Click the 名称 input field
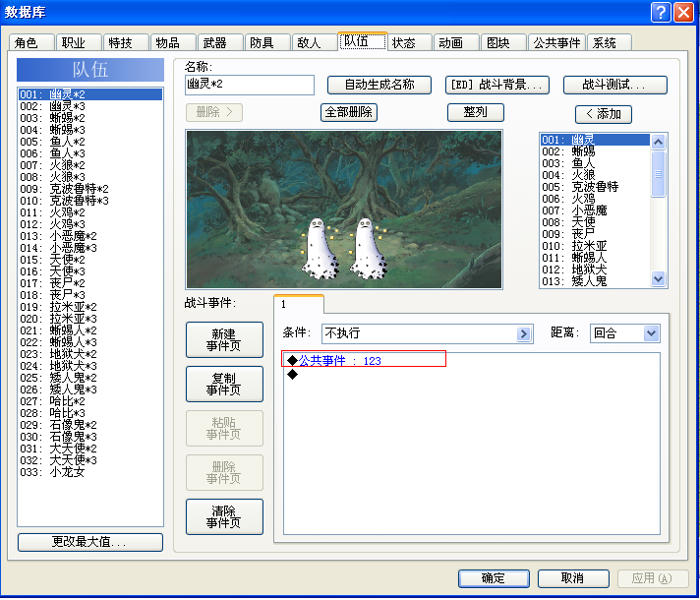The width and height of the screenshot is (700, 600). tap(250, 85)
